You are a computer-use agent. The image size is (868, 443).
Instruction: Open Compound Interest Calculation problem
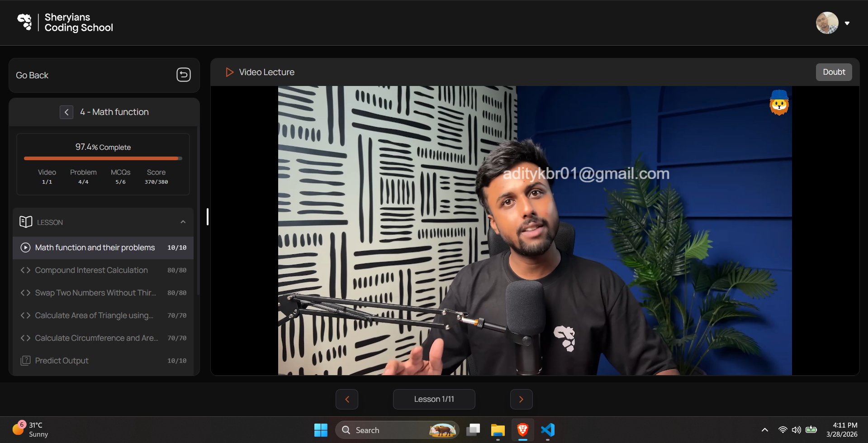coord(91,270)
